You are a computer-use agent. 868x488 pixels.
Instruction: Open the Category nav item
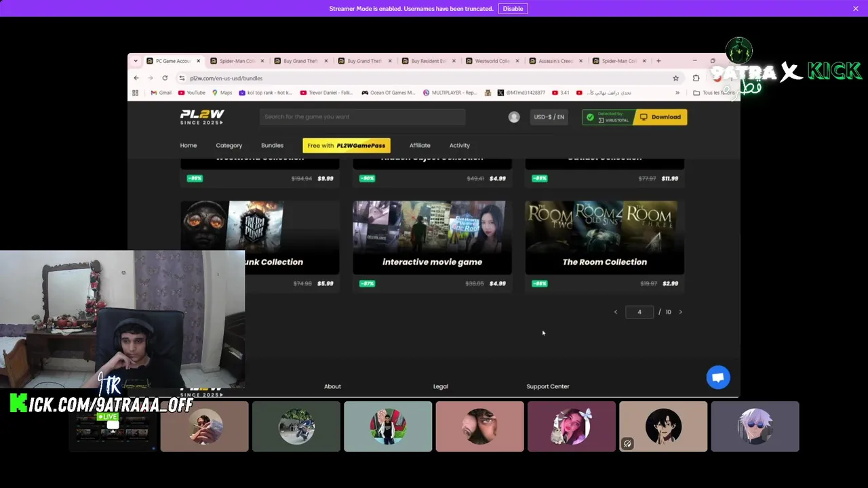point(229,145)
